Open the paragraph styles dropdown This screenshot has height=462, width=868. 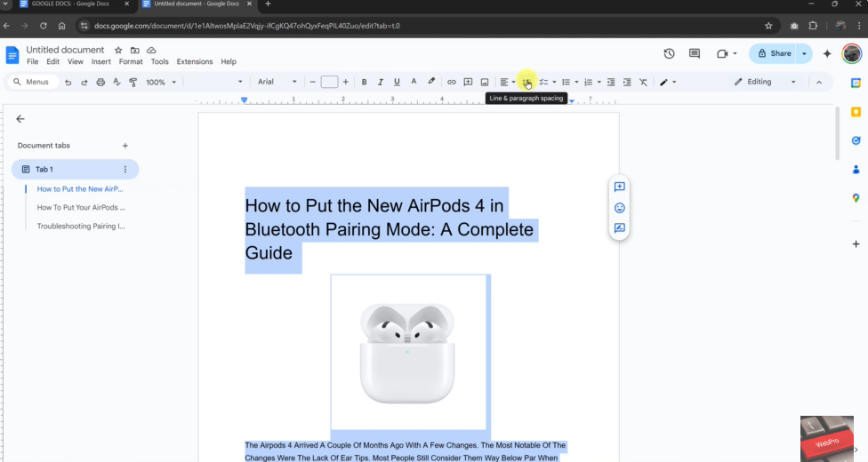click(214, 82)
